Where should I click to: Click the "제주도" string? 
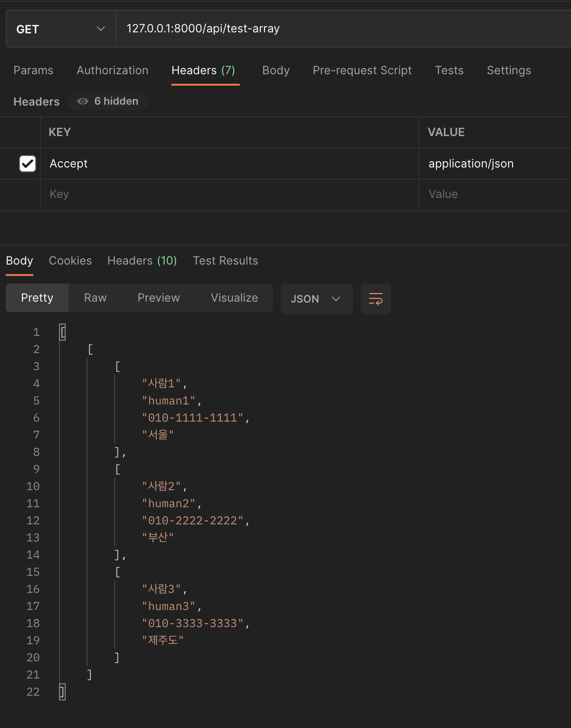tap(163, 640)
